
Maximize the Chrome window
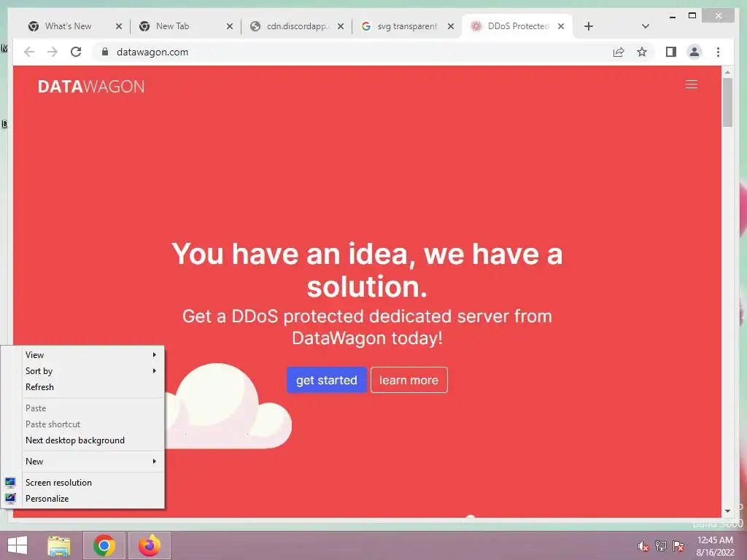pyautogui.click(x=692, y=16)
